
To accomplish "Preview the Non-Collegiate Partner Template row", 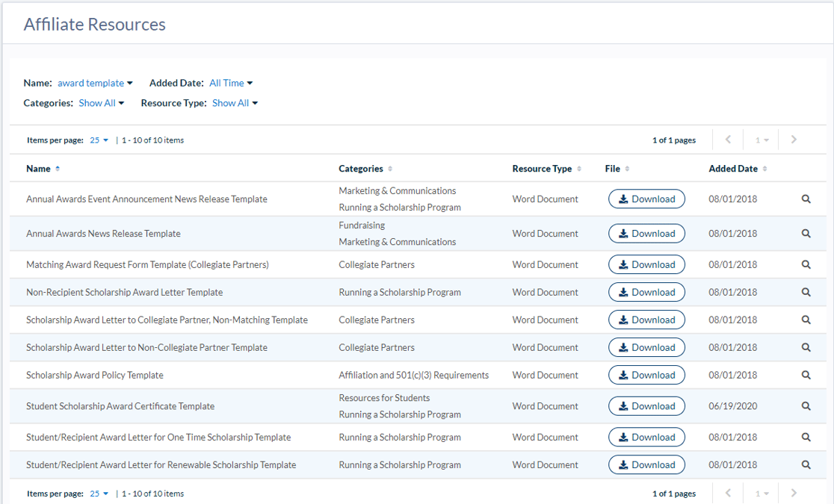I will pyautogui.click(x=806, y=347).
